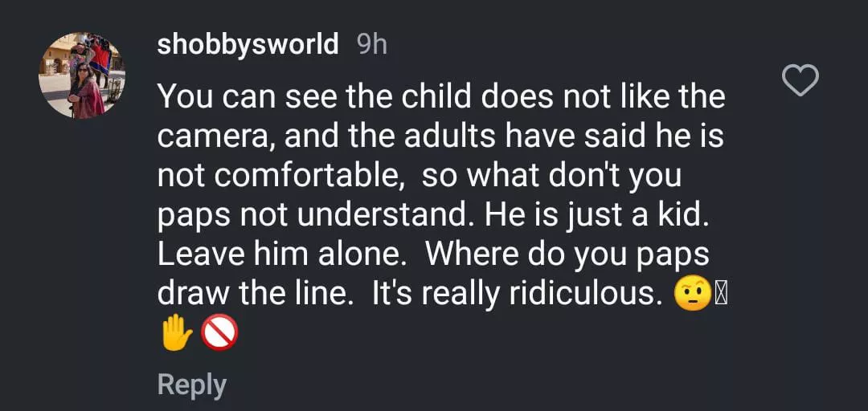Reply to shobbysworld's comment
Screen dimensions: 868x411
pos(191,385)
